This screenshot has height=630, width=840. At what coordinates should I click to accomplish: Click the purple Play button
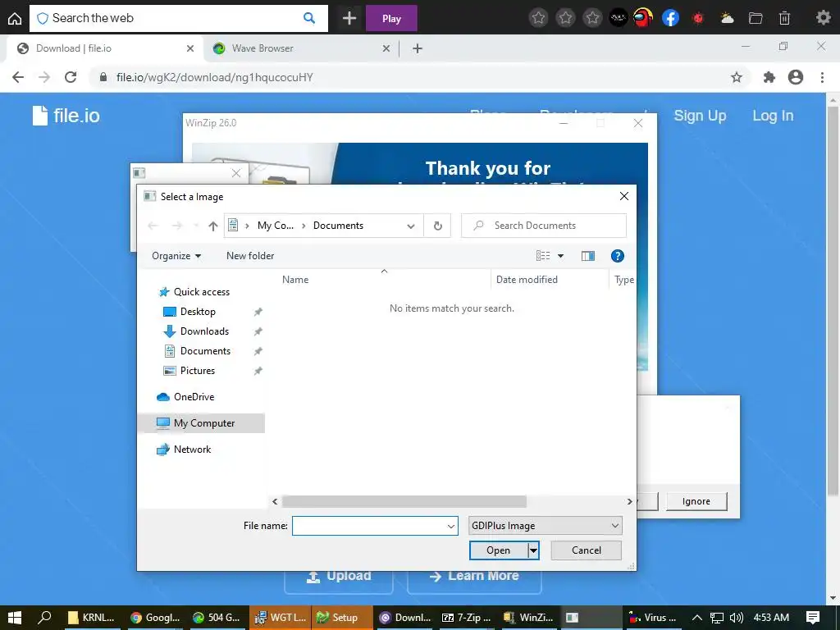pos(391,18)
